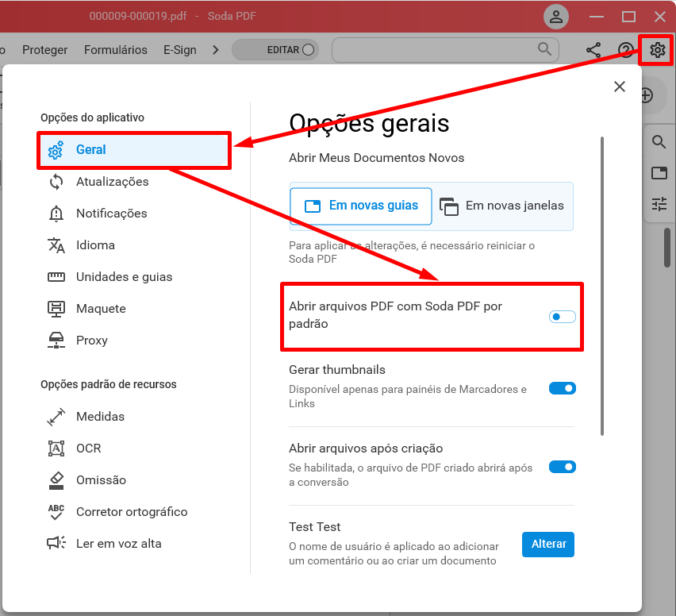Screen dimensions: 676x616
Task: Open the Notificações settings section
Action: click(x=111, y=214)
